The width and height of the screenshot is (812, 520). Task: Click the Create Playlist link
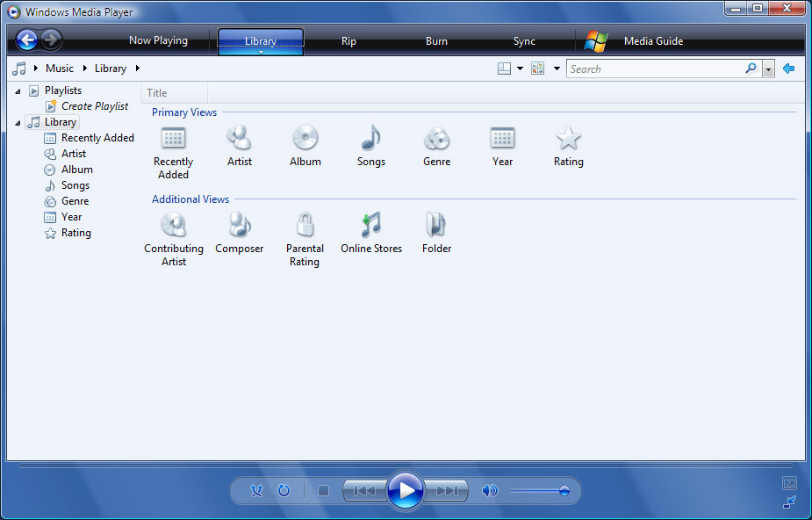94,106
